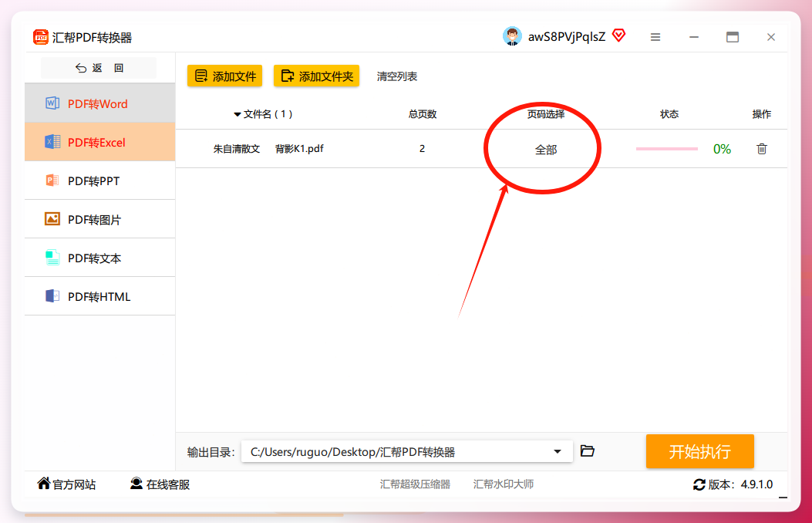Image resolution: width=812 pixels, height=523 pixels.
Task: Click the 汇帮超级压缩器 link
Action: [415, 484]
